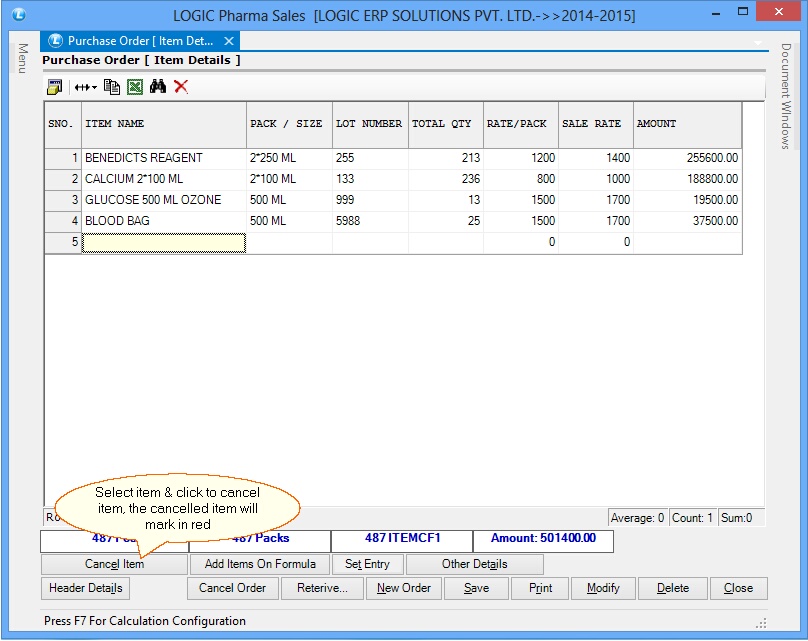Image resolution: width=808 pixels, height=641 pixels.
Task: Click amount 188800.00 cell
Action: 687,179
